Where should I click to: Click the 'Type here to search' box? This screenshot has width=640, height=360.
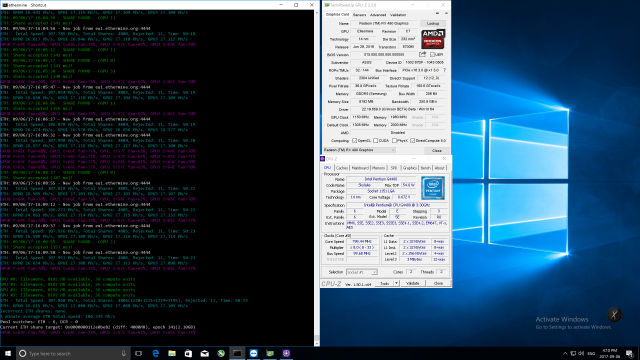pyautogui.click(x=73, y=353)
